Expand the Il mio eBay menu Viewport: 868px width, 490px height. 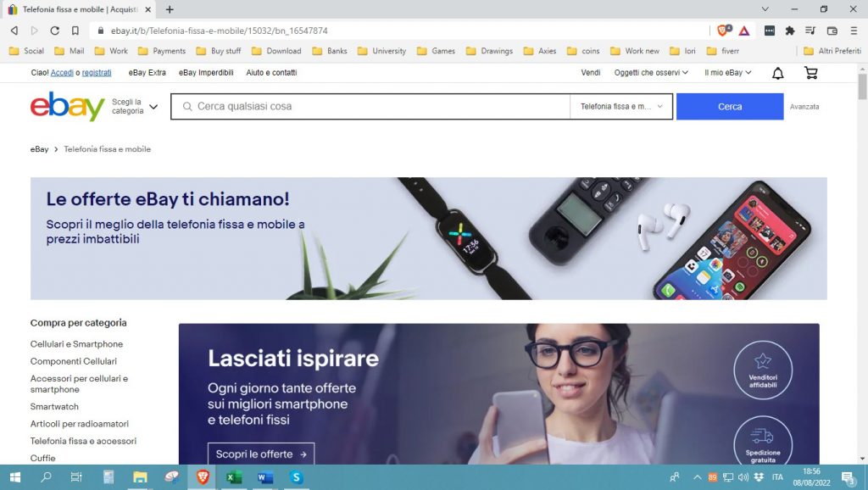pos(725,73)
